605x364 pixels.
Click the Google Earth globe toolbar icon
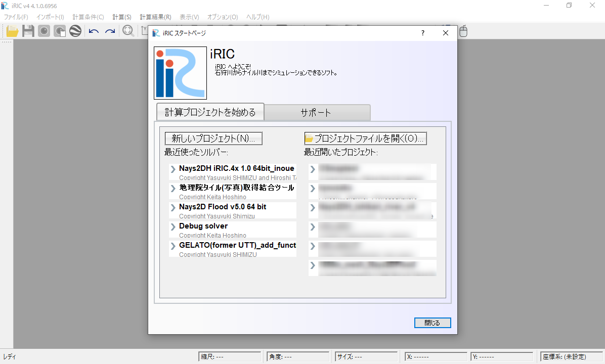click(75, 31)
